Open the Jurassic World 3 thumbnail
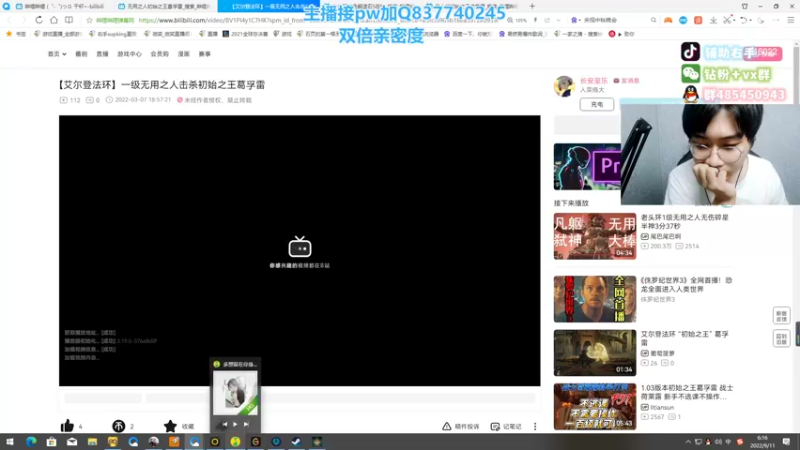 pyautogui.click(x=595, y=299)
